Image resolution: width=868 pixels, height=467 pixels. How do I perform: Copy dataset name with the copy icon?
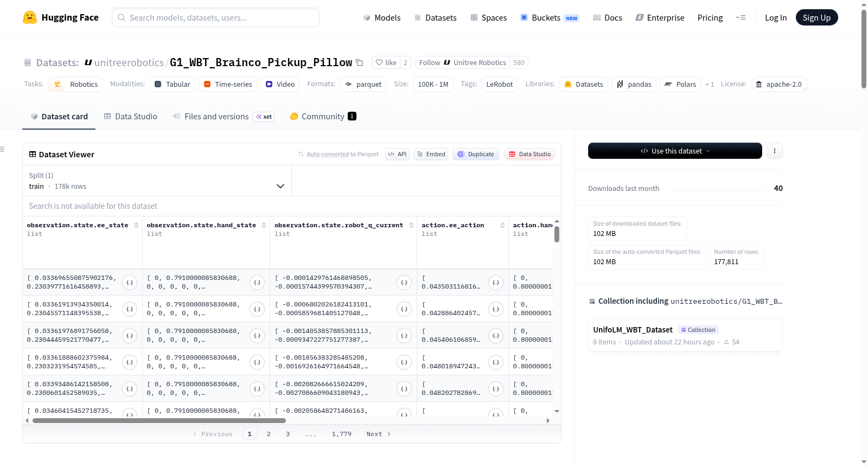click(359, 62)
